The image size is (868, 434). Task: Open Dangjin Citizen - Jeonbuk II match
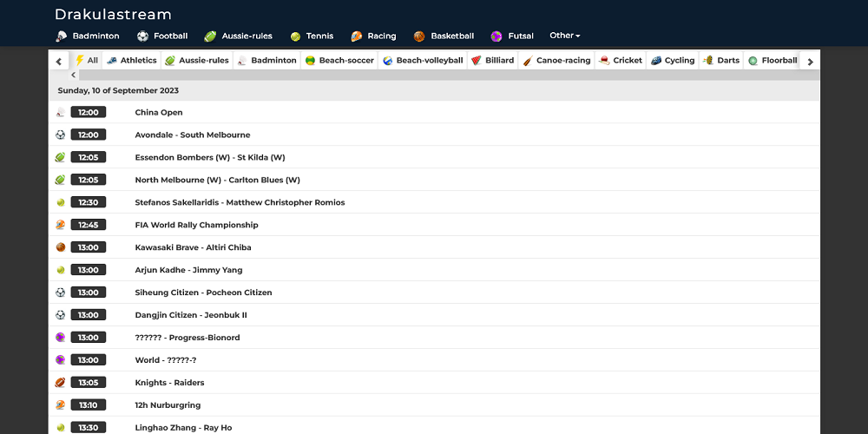click(x=191, y=315)
